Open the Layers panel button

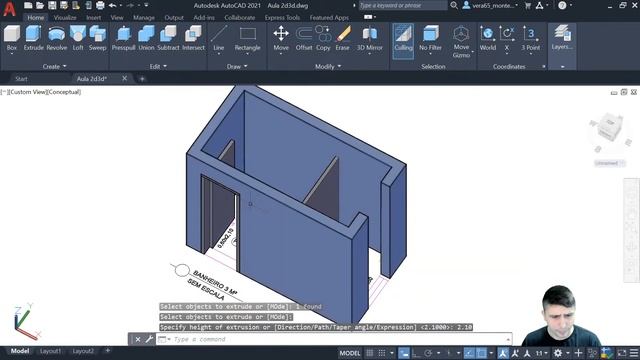tap(562, 38)
